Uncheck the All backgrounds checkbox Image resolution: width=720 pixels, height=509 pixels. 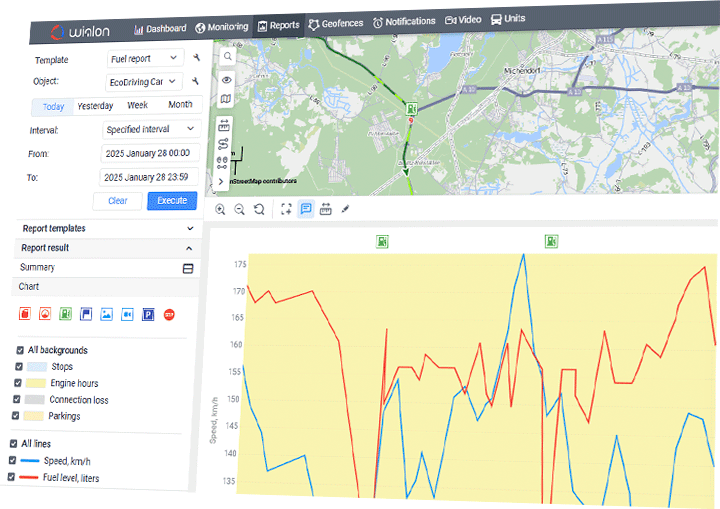coord(19,350)
